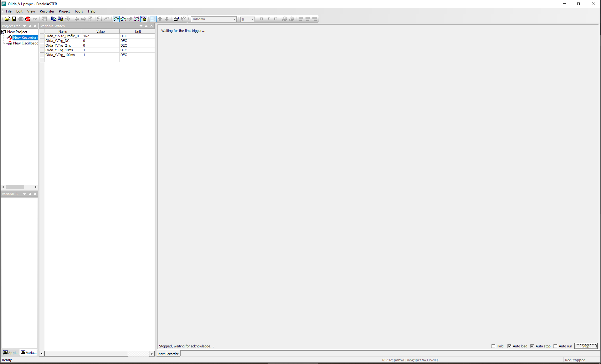Click the GO start communication icon
The height and width of the screenshot is (364, 601).
(21, 19)
